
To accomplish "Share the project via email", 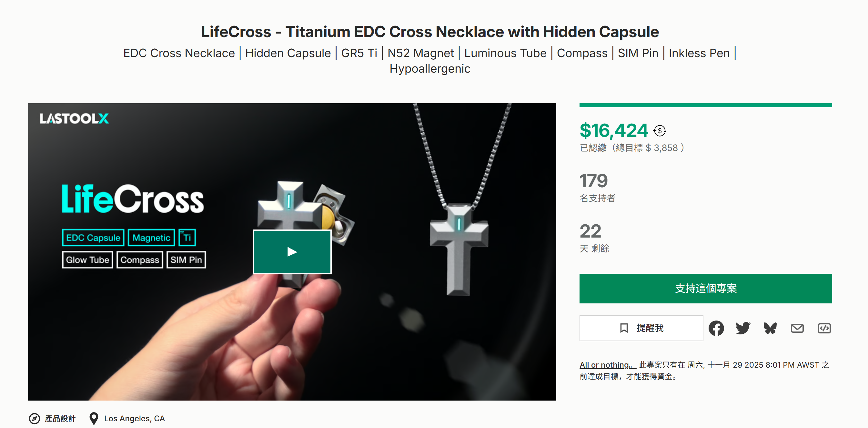I will coord(797,328).
